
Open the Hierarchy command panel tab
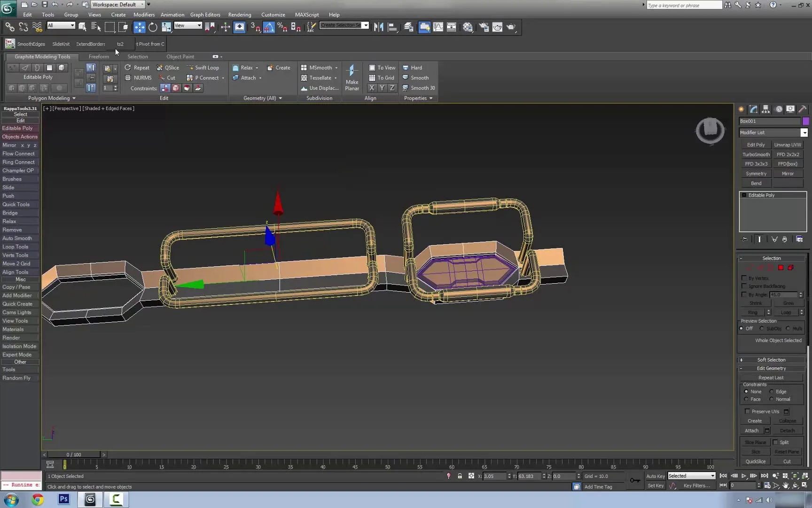pyautogui.click(x=766, y=109)
